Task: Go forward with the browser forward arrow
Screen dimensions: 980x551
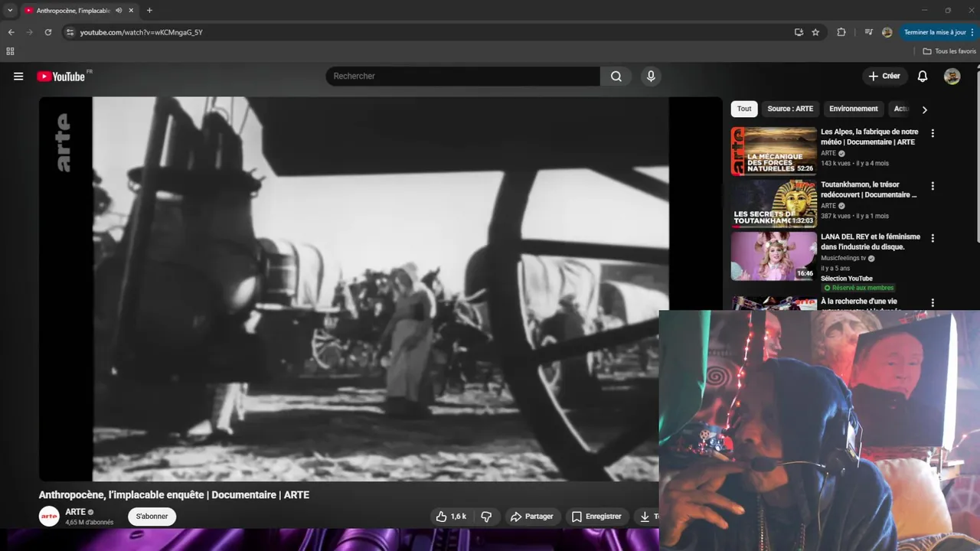Action: [x=29, y=32]
